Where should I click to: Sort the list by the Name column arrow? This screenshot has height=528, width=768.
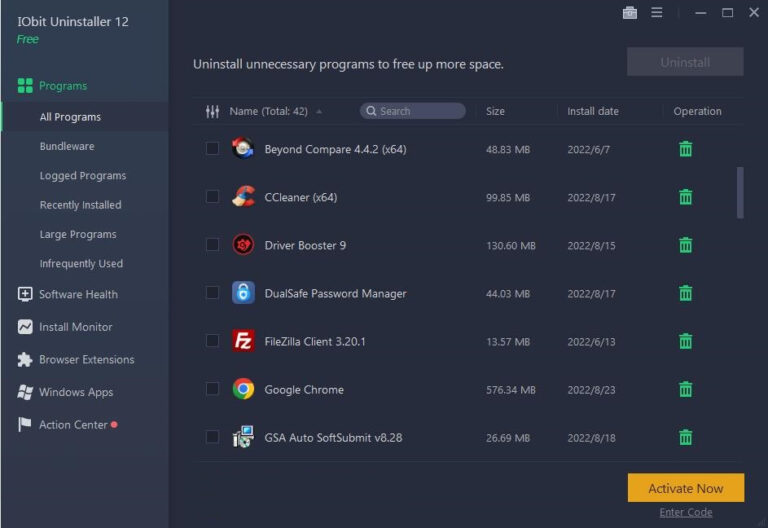(332, 111)
